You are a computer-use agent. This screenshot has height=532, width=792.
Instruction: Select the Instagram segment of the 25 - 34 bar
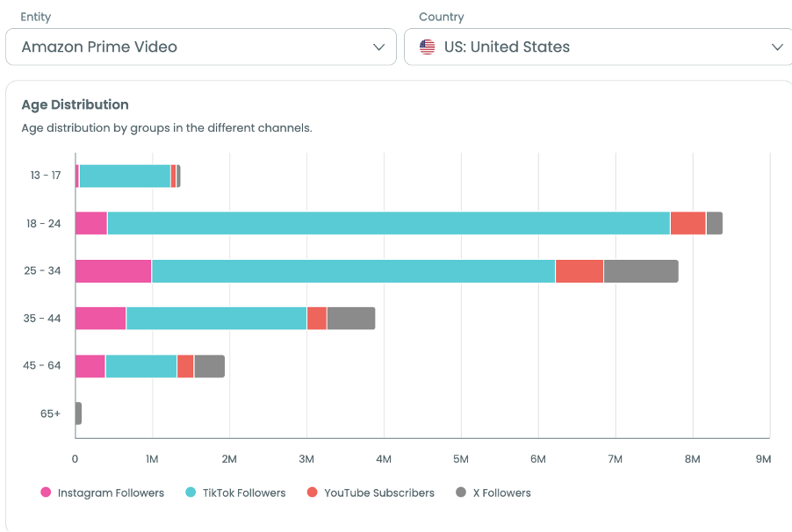[x=113, y=271]
